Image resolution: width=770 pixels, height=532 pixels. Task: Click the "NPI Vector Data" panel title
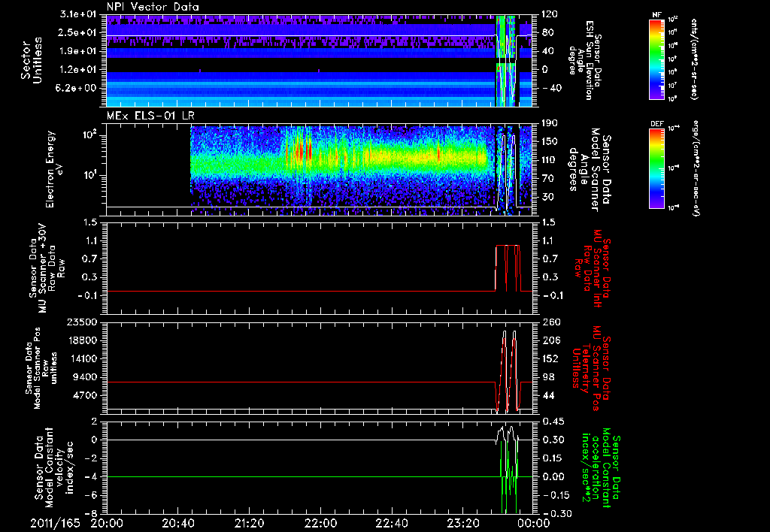(153, 7)
